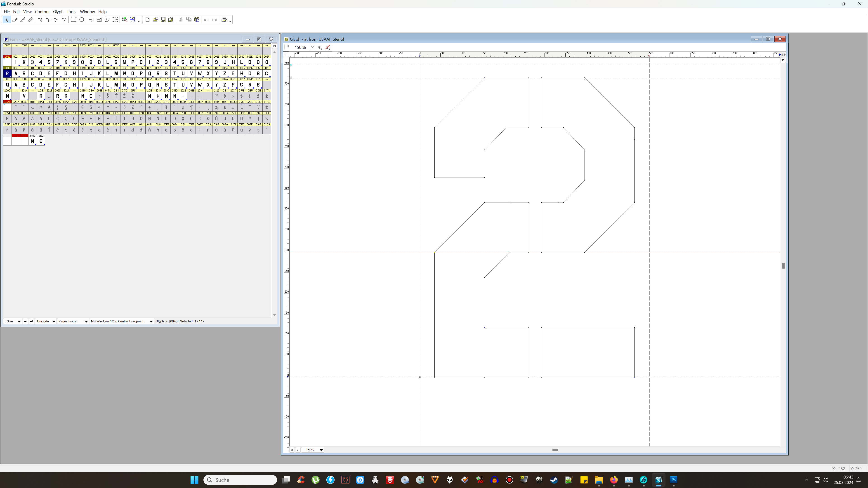The image size is (868, 488).
Task: Open the Glyph menu
Action: pos(58,12)
